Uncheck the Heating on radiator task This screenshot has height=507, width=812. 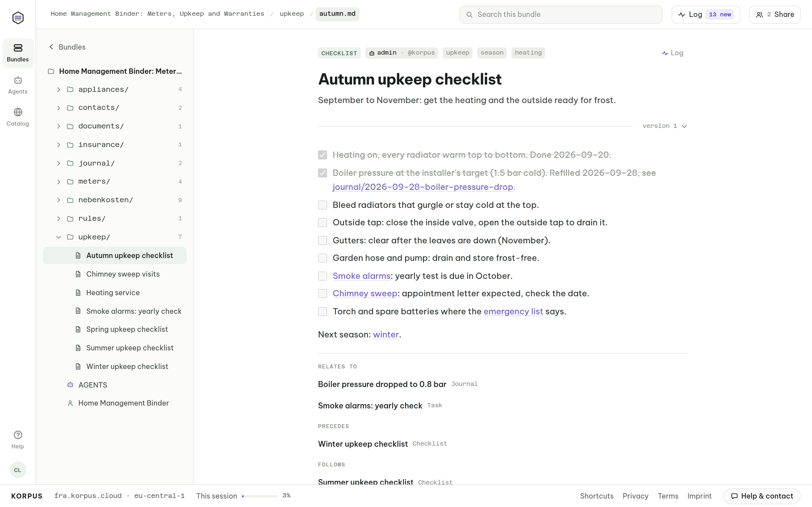[x=323, y=155]
